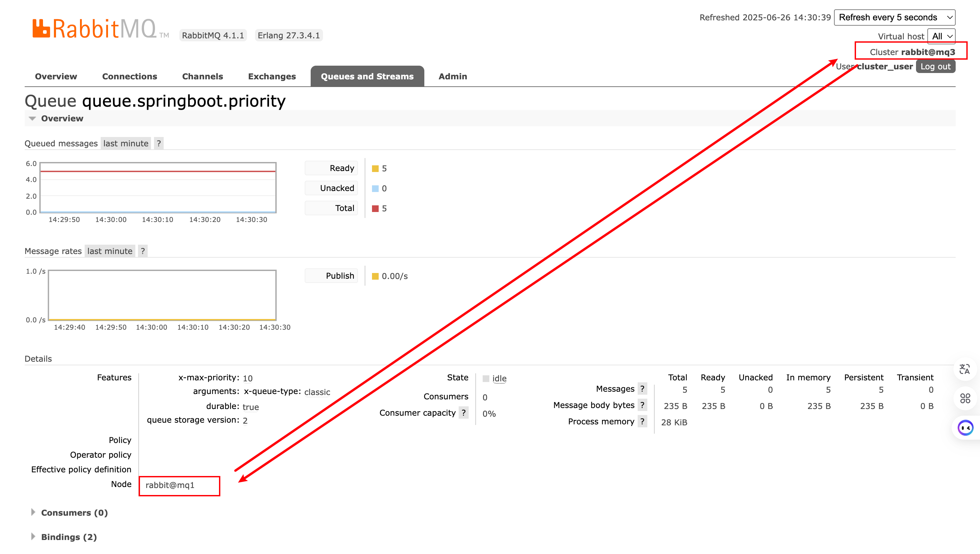Click the Operator policy label
Image resolution: width=980 pixels, height=554 pixels.
click(x=101, y=455)
